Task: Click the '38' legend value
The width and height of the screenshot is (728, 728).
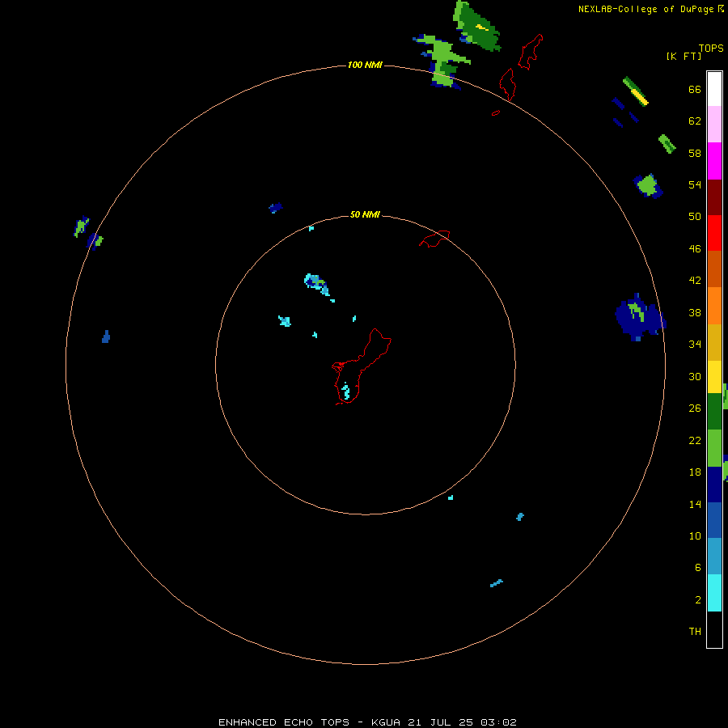Action: click(695, 312)
